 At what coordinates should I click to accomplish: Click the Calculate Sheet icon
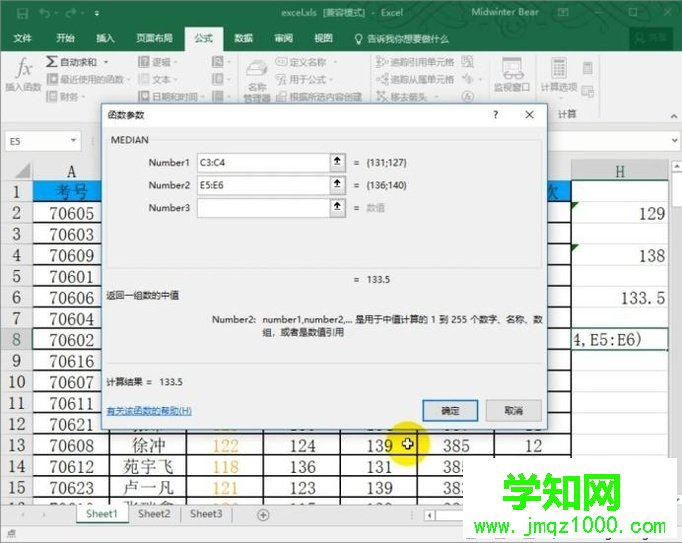[x=588, y=91]
